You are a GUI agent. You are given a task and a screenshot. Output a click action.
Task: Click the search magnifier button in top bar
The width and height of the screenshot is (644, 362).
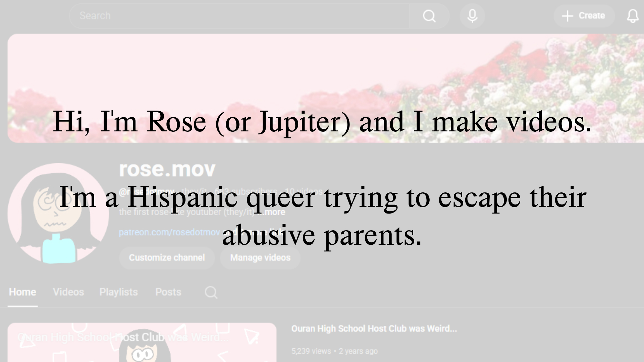coord(429,16)
